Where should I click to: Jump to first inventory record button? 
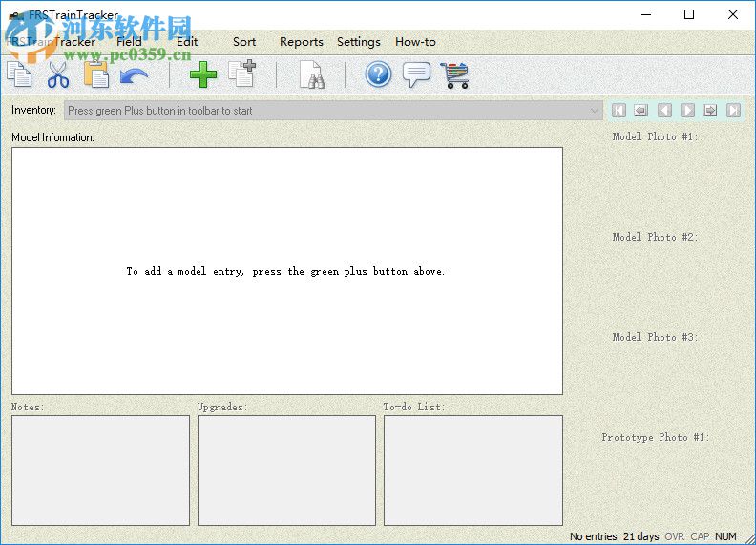coord(619,111)
